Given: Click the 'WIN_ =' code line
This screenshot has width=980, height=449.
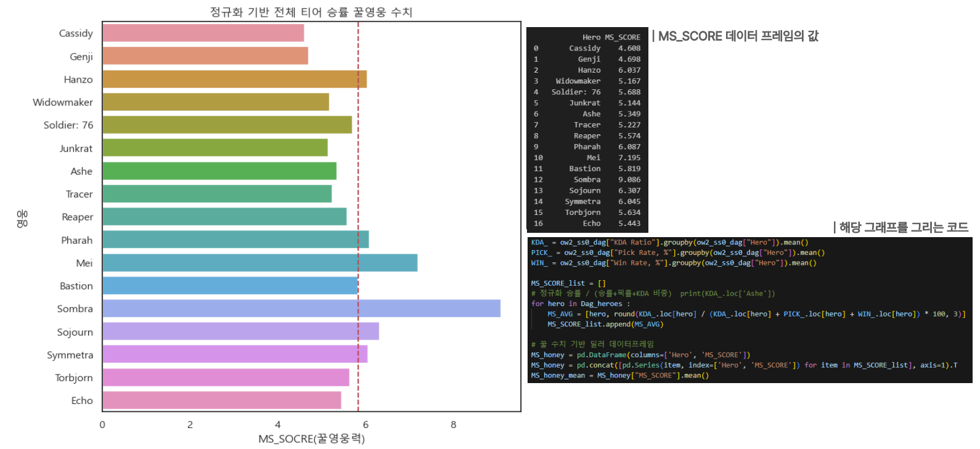Looking at the screenshot, I should (x=674, y=263).
